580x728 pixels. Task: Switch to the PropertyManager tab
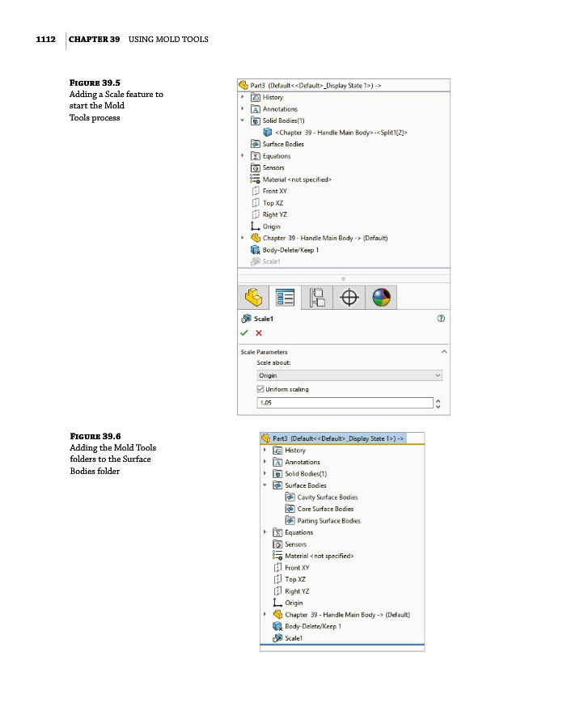click(x=285, y=298)
